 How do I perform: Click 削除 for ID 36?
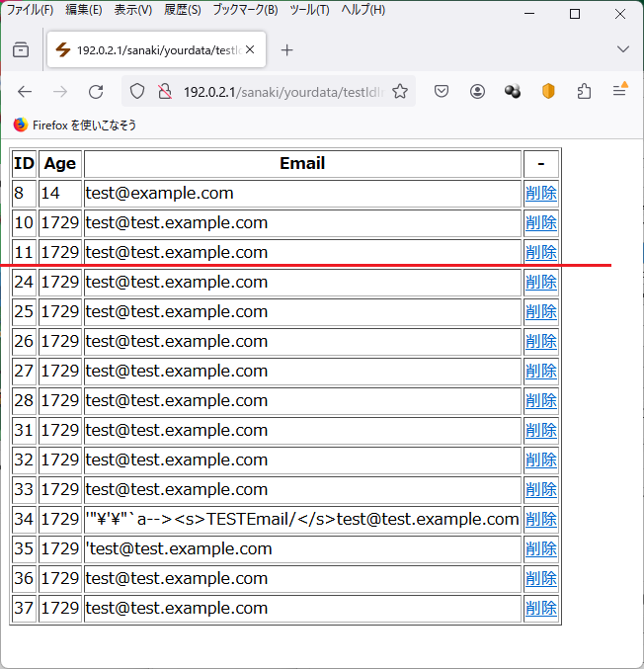point(541,578)
